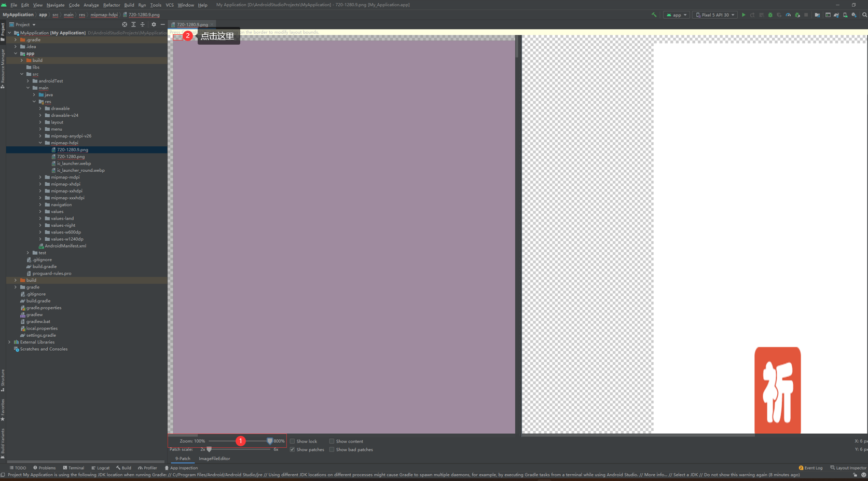The height and width of the screenshot is (481, 868).
Task: Select opened file target icon in Project panel
Action: [125, 24]
